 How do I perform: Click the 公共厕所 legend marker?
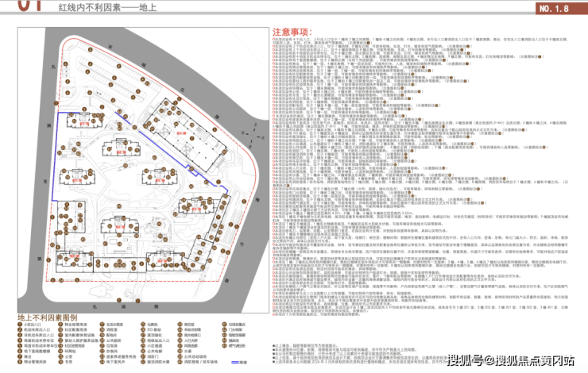[x=102, y=340]
